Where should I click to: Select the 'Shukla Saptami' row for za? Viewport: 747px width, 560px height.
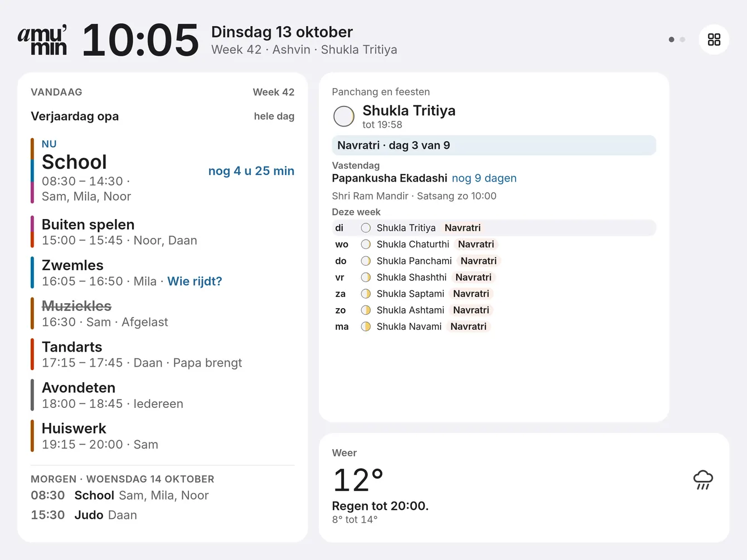(x=494, y=294)
